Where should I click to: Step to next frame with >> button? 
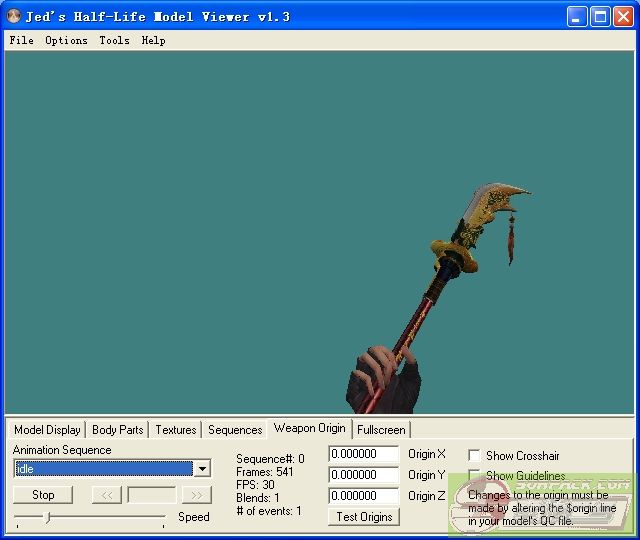(x=197, y=495)
